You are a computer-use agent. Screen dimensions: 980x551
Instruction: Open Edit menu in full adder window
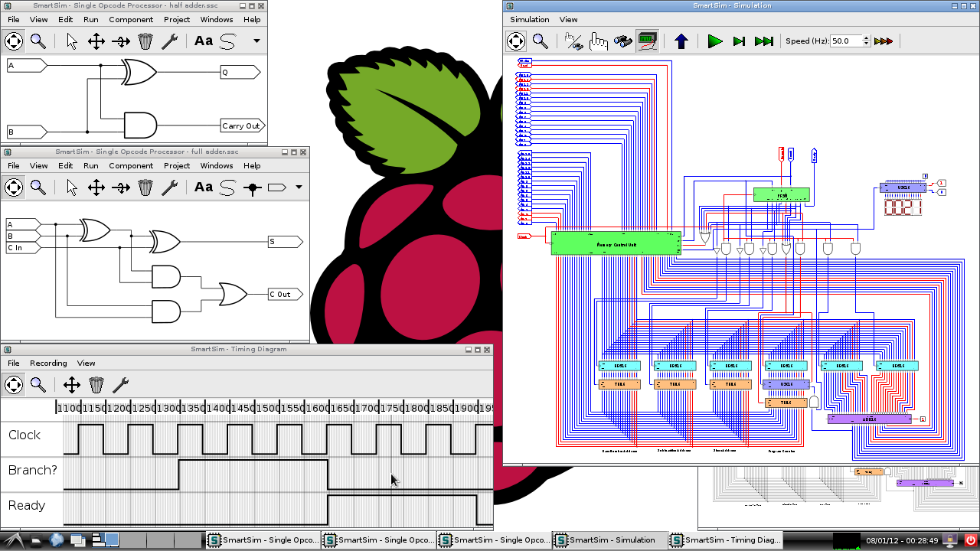pos(66,165)
